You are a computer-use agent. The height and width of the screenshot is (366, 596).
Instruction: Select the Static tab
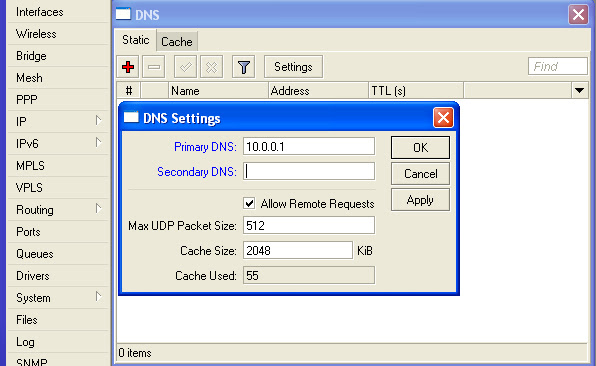[135, 40]
